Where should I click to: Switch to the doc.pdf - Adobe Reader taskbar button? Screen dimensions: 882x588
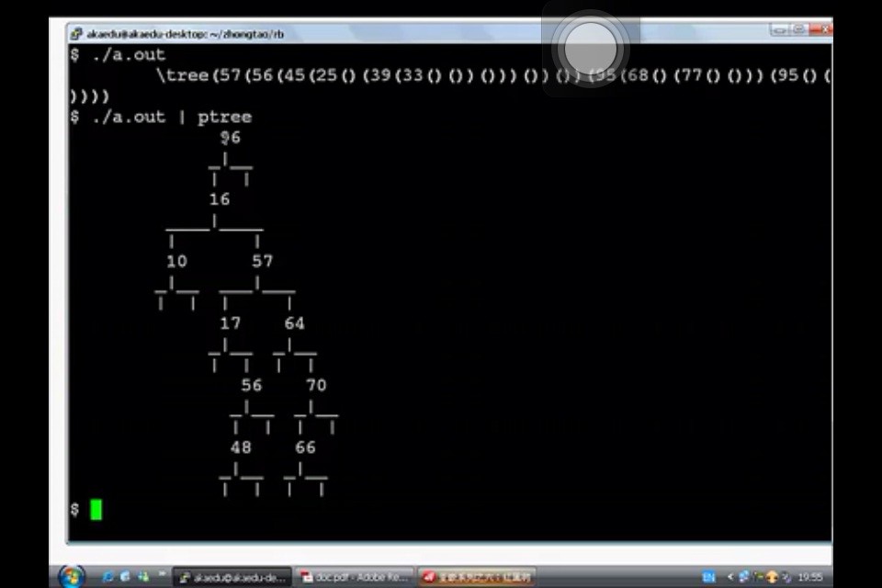[355, 577]
